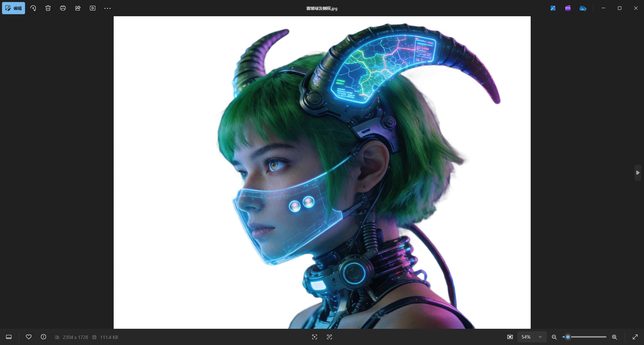This screenshot has width=644, height=345.
Task: Click the 111.4 KB file size text
Action: 109,337
